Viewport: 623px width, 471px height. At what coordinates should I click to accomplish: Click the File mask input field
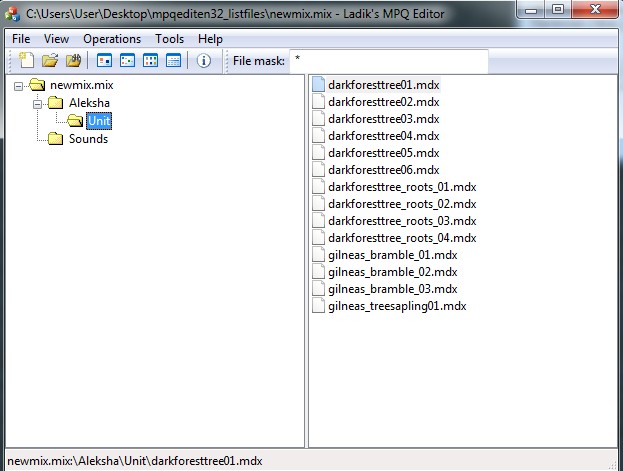[389, 61]
